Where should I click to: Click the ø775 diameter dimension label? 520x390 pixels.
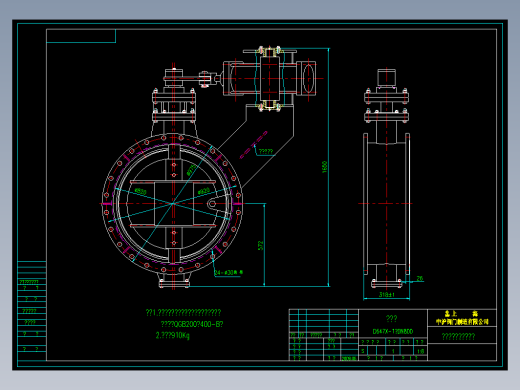tap(191, 170)
